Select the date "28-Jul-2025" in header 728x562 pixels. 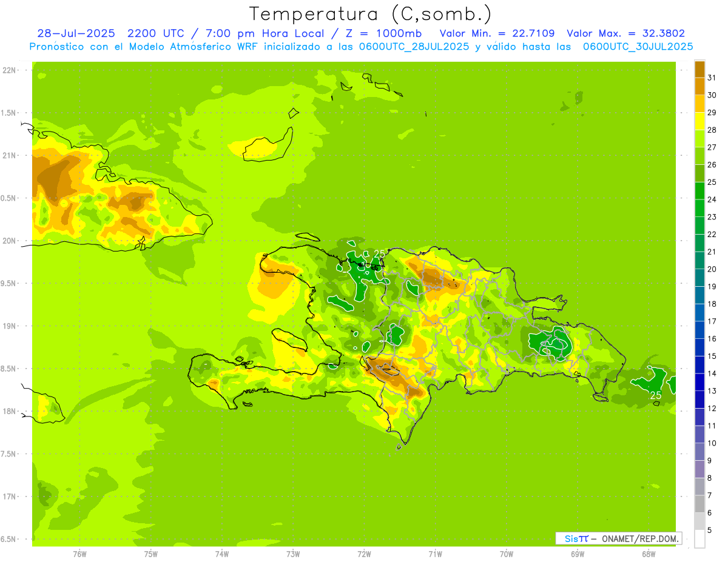click(76, 33)
